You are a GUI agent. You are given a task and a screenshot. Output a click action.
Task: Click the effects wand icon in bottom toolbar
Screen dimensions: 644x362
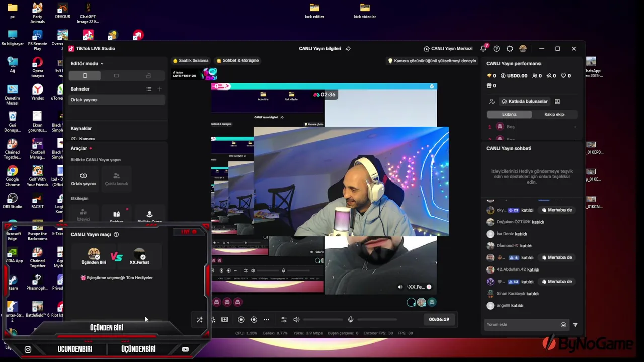tap(200, 320)
